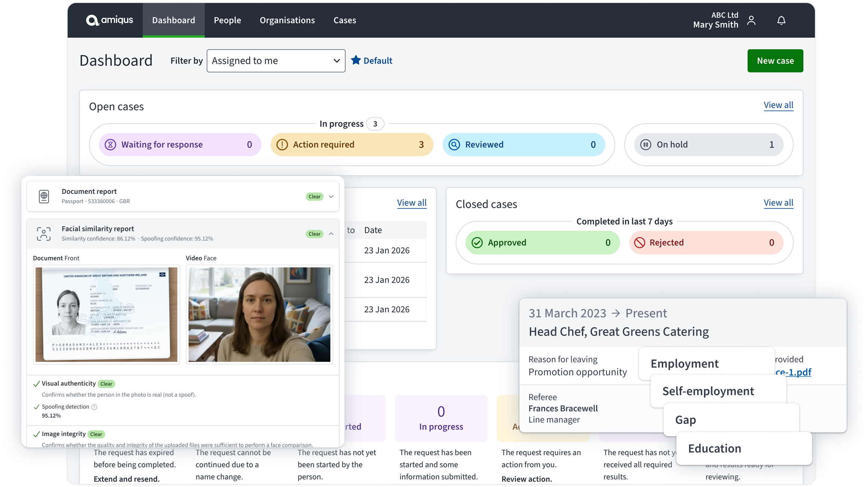
Task: Click the notification bell icon
Action: [781, 20]
